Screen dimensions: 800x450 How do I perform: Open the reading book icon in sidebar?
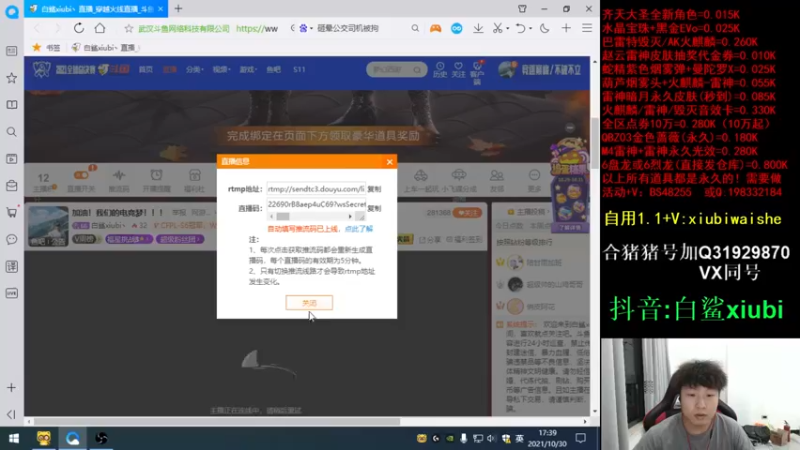pyautogui.click(x=11, y=105)
